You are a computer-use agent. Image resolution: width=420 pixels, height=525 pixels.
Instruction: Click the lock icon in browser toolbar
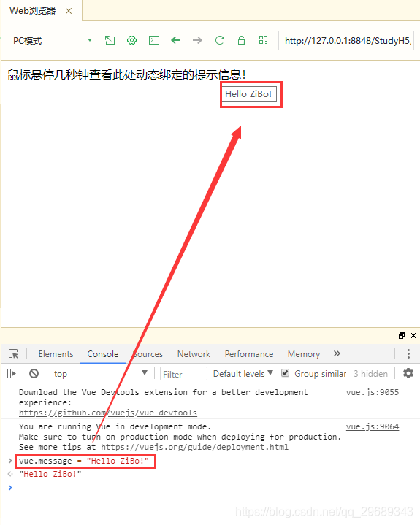[x=241, y=40]
